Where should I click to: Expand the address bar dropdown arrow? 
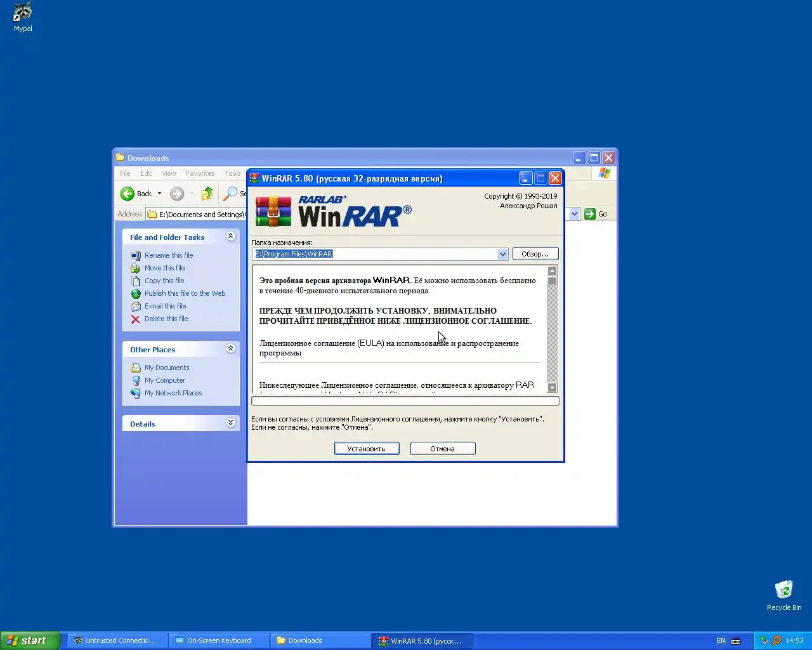(x=574, y=214)
